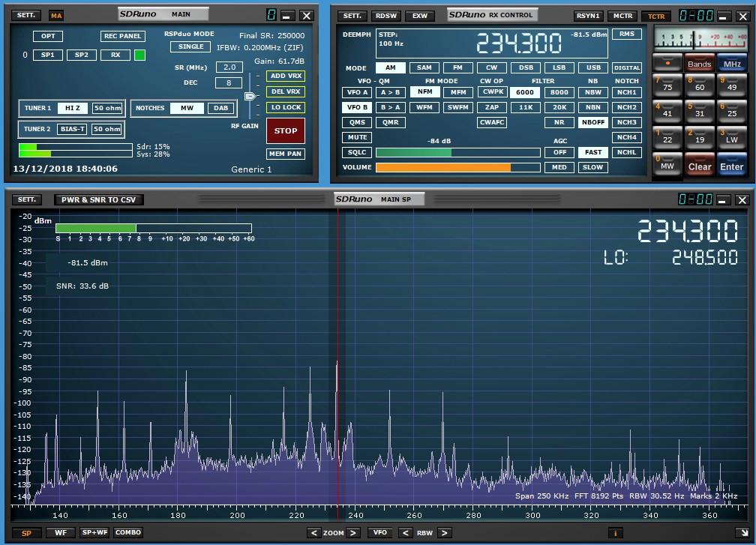756x545 pixels.
Task: Open SETT. in Main window
Action: (26, 15)
